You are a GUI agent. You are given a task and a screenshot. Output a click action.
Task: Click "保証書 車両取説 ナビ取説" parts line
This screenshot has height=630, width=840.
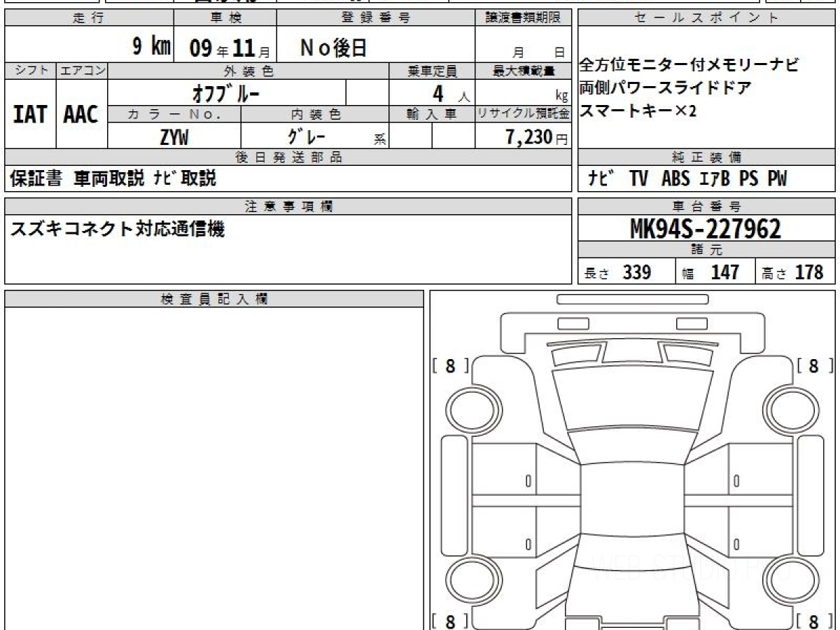[x=113, y=179]
